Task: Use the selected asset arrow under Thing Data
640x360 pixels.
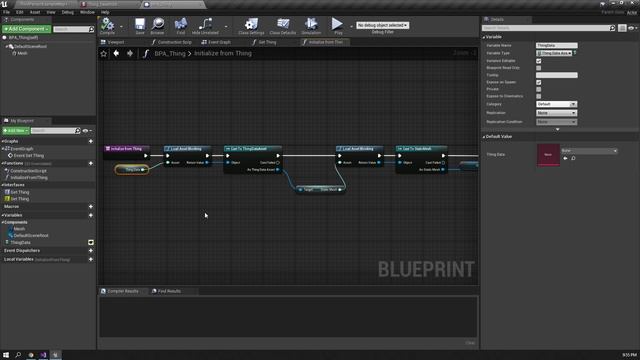Action: click(565, 158)
